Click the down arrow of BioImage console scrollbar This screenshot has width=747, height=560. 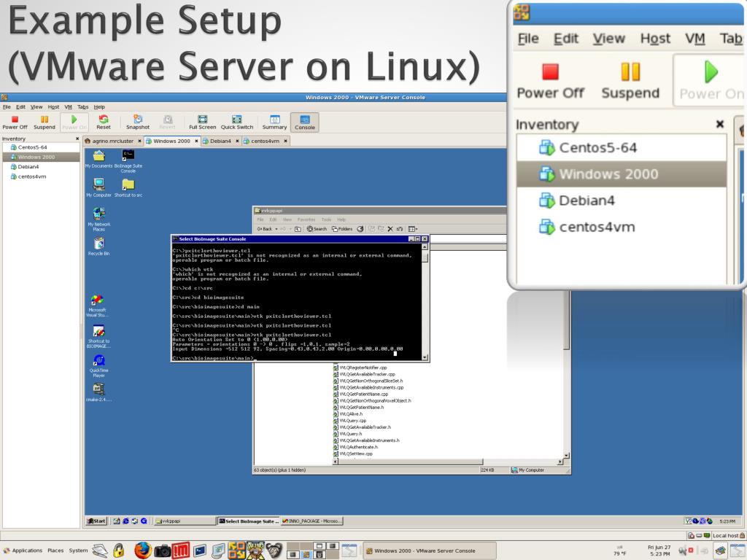click(425, 357)
